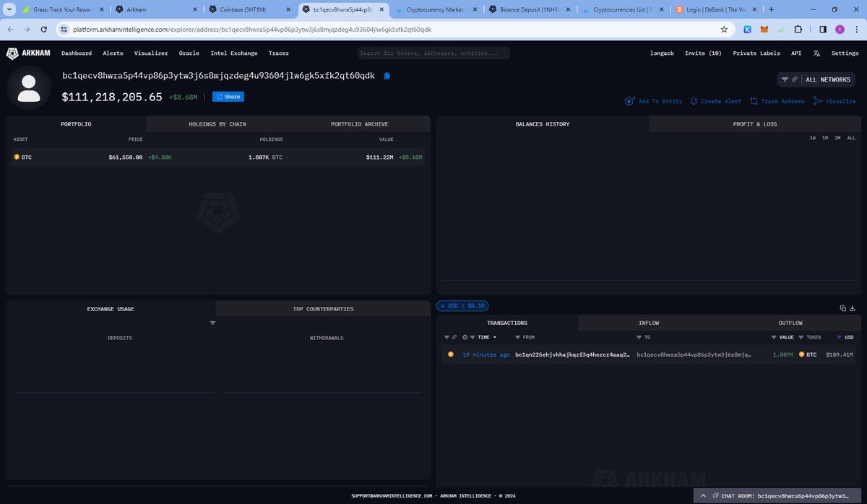Click the link icon beside All Networks
Screen dimensions: 867x504
coord(795,79)
